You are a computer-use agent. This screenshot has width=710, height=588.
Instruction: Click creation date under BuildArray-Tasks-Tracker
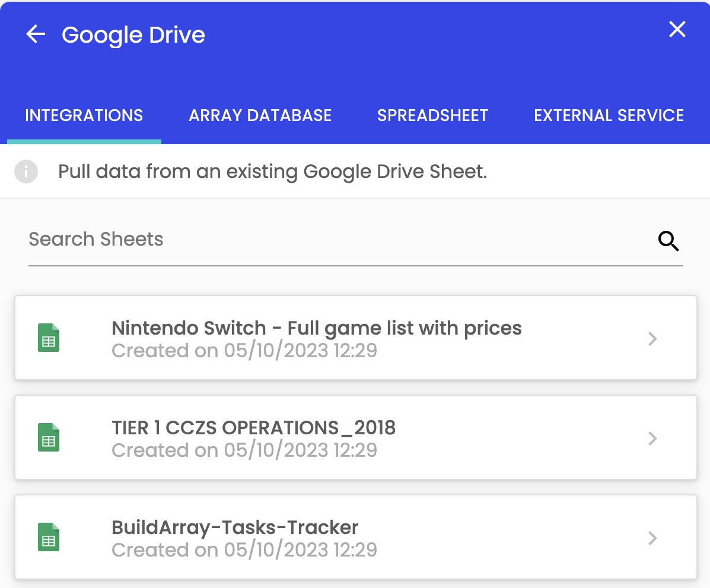pyautogui.click(x=244, y=550)
